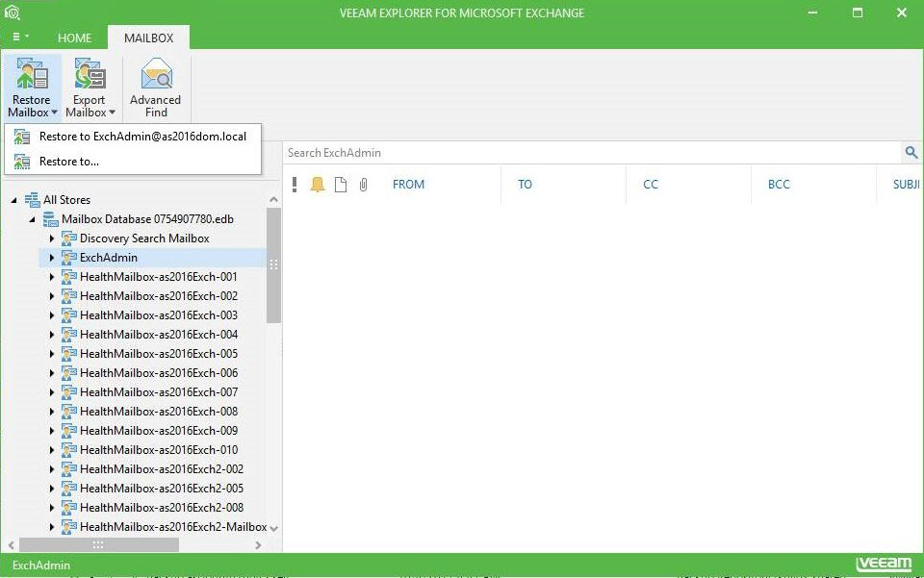Viewport: 924px width, 578px height.
Task: Switch to the HOME ribbon tab
Action: click(x=74, y=38)
